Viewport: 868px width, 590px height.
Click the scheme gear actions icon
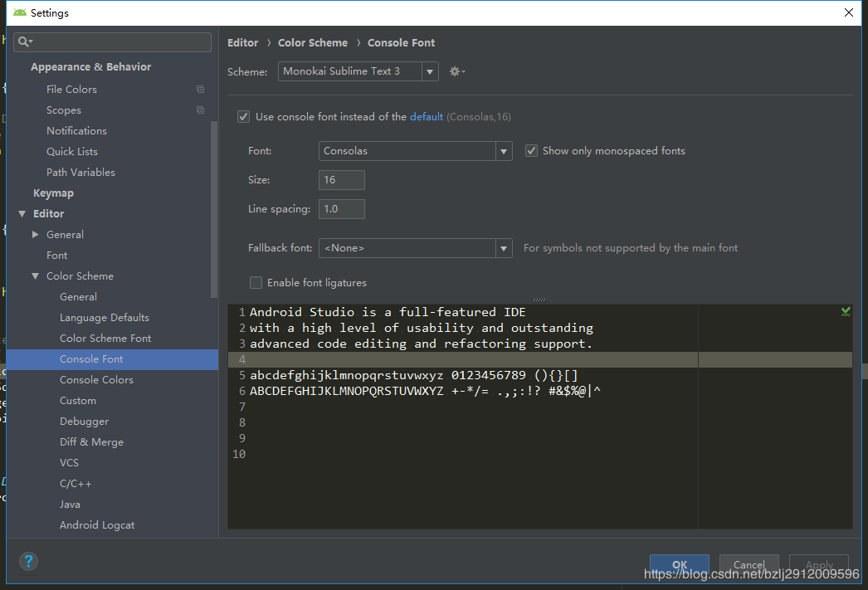(x=456, y=71)
